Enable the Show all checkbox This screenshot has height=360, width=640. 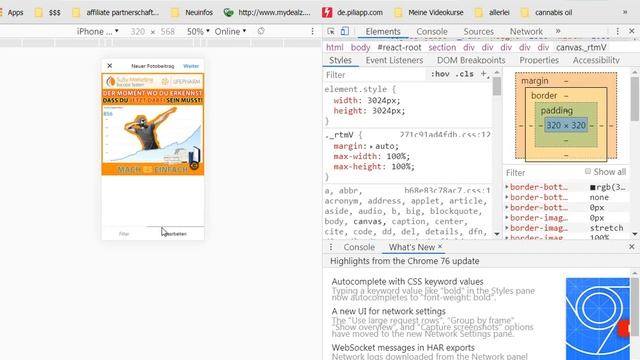(588, 171)
